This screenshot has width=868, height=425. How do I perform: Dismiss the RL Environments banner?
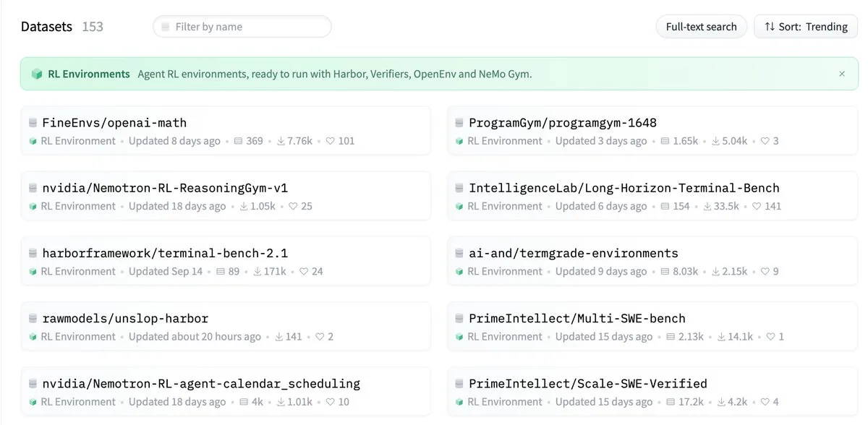(x=842, y=74)
